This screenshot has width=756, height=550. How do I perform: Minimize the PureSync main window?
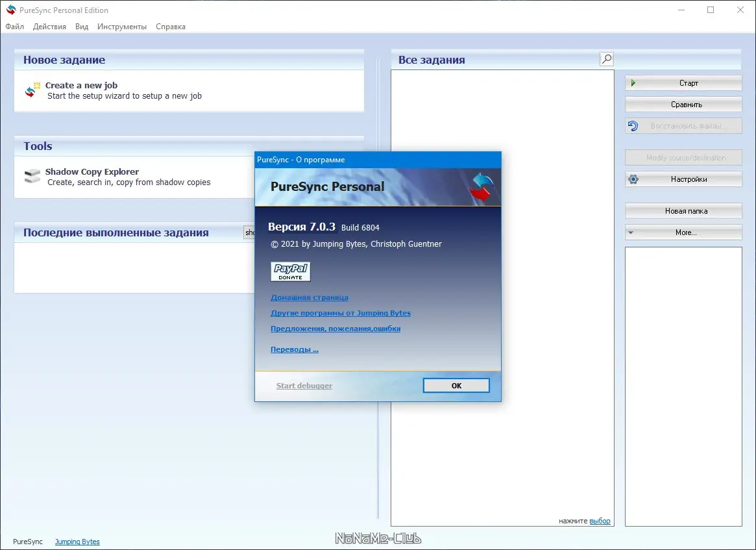(681, 10)
